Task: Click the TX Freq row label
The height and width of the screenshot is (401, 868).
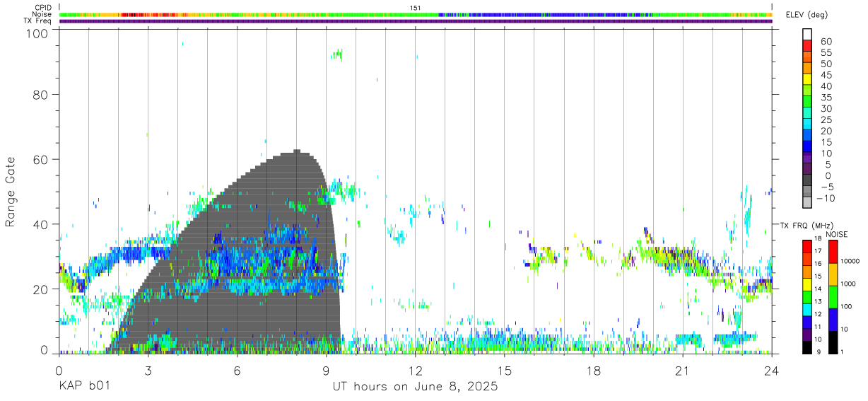Action: pyautogui.click(x=38, y=21)
